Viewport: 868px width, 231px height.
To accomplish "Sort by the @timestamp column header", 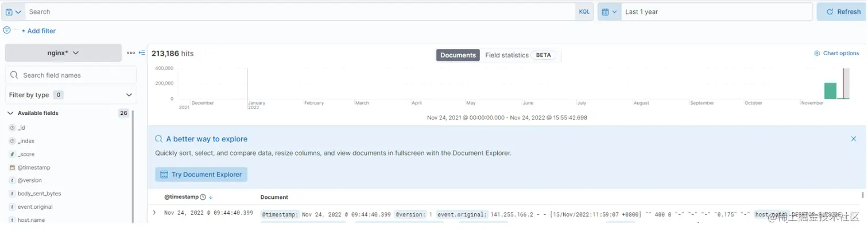I will click(188, 197).
